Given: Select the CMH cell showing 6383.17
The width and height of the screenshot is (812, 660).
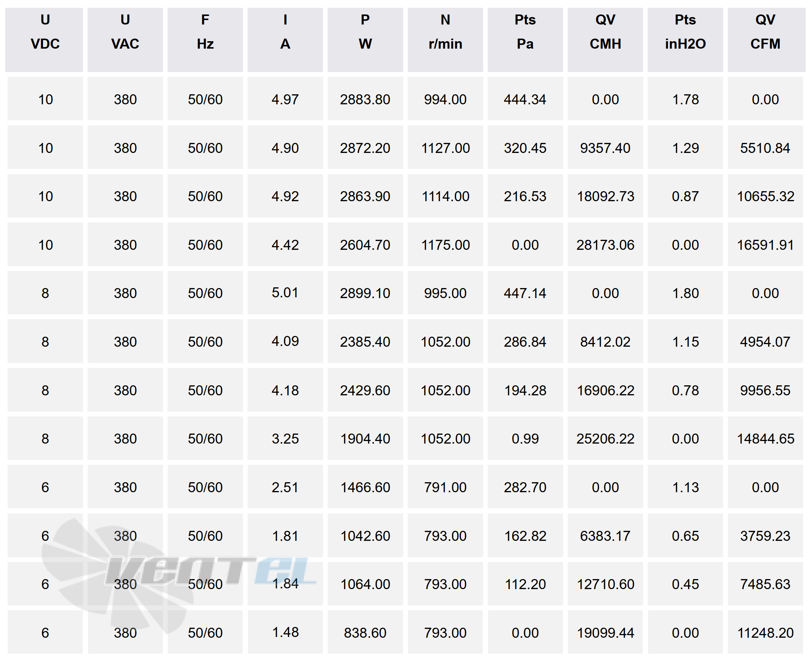Looking at the screenshot, I should [x=605, y=536].
